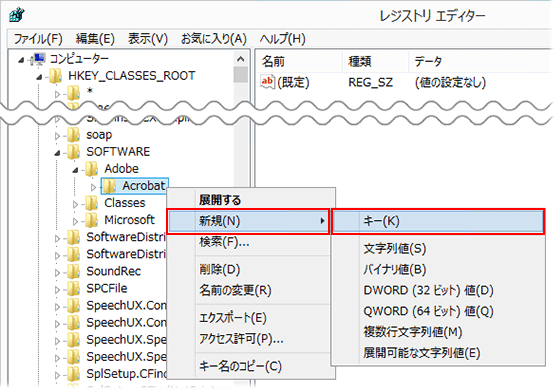Click the SOFTWARE folder icon
This screenshot has width=556, height=390.
pyautogui.click(x=74, y=152)
